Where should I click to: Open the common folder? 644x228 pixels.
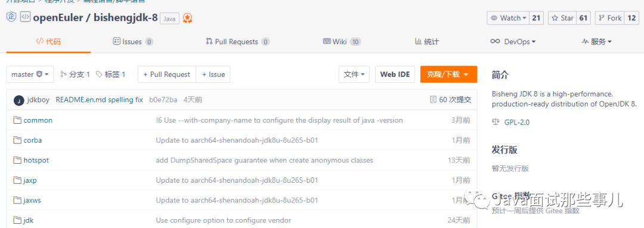38,121
